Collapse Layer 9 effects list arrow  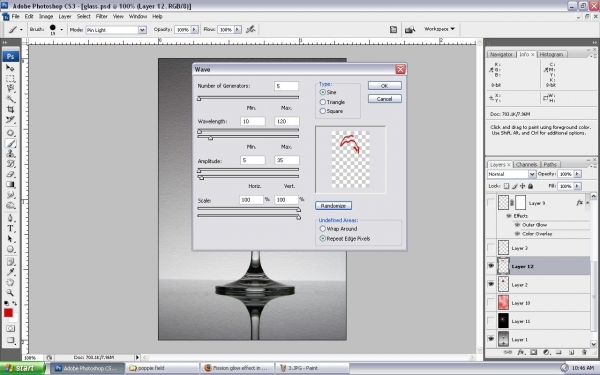(587, 202)
